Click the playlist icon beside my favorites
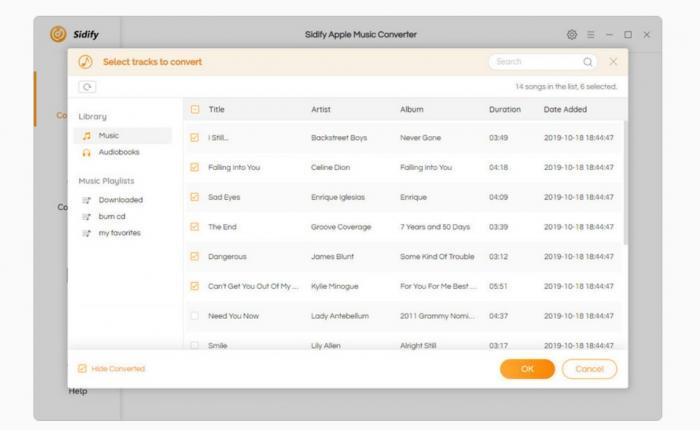700x430 pixels. click(87, 233)
